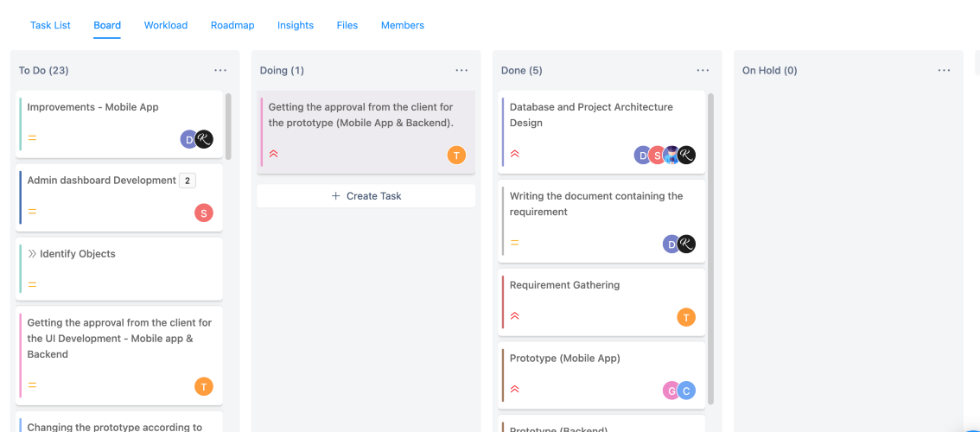
Task: Open the Improvements - Mobile App card
Action: point(119,124)
